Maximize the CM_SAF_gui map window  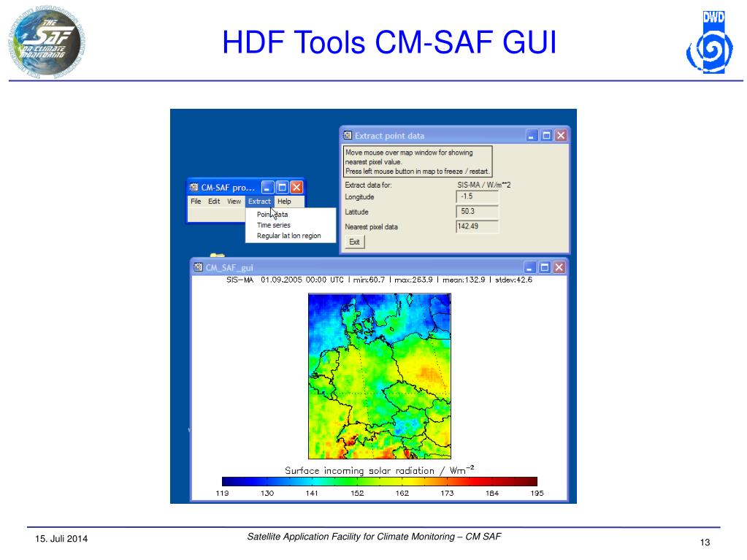click(x=545, y=267)
